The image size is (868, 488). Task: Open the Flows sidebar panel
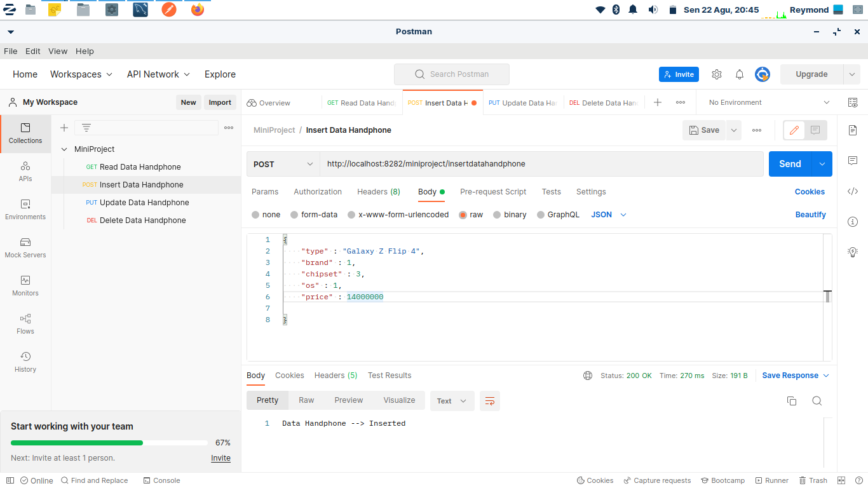[25, 324]
